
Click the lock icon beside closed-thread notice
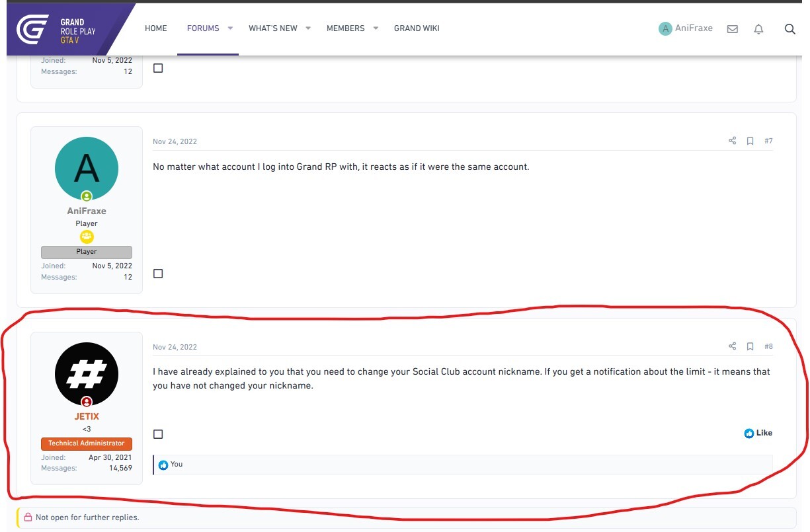(x=28, y=517)
